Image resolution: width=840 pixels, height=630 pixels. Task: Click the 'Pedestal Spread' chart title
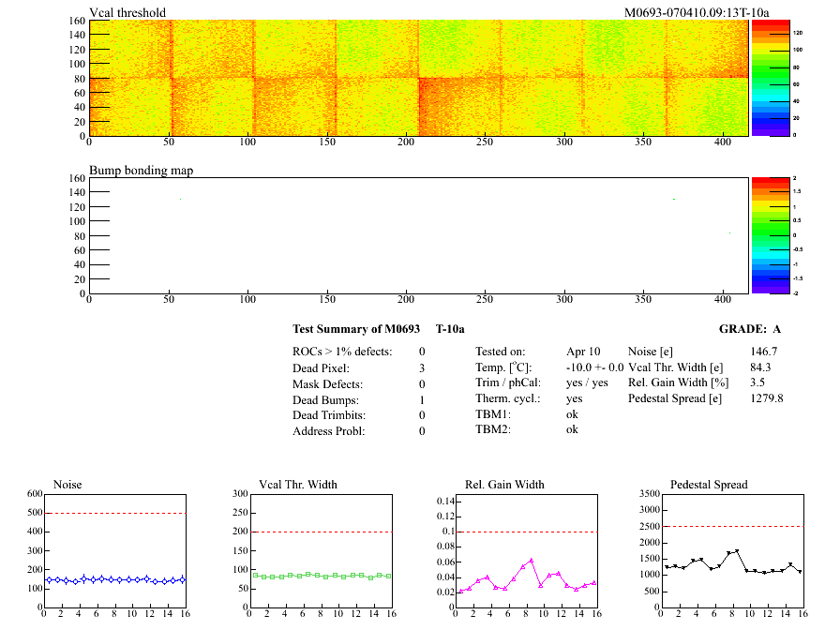pyautogui.click(x=709, y=485)
